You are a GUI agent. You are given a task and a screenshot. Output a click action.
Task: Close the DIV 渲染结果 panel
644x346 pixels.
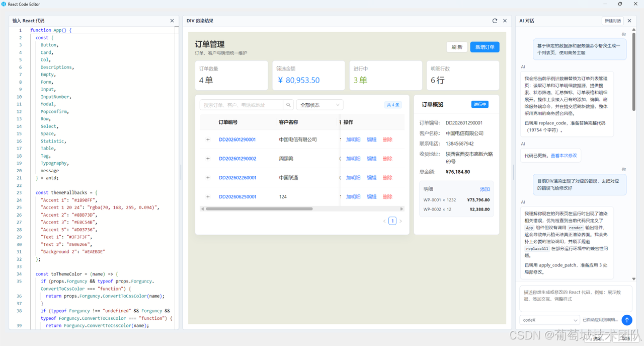(x=505, y=21)
